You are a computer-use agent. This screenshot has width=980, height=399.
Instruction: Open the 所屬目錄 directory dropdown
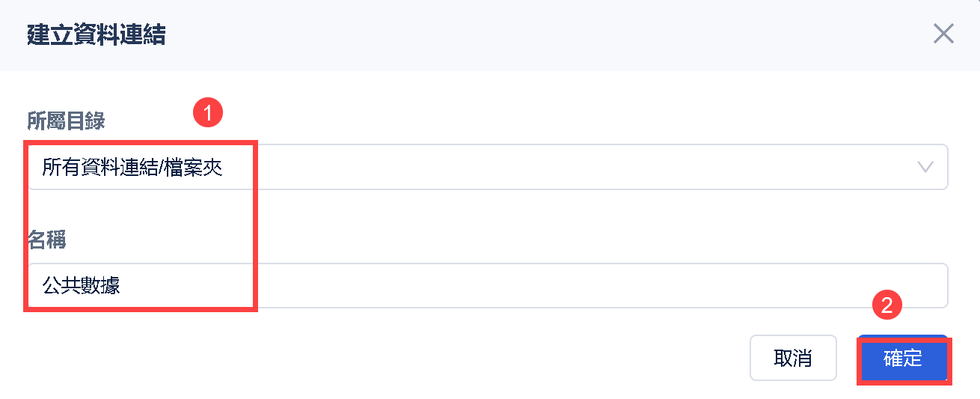pyautogui.click(x=486, y=167)
